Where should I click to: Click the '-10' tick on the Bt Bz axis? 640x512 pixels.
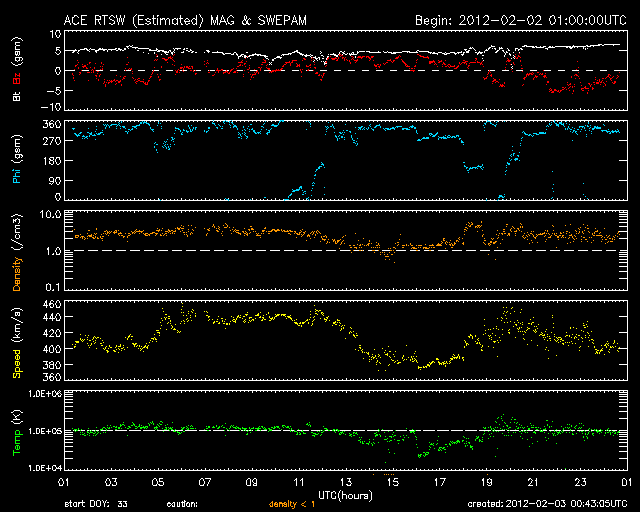pos(51,107)
